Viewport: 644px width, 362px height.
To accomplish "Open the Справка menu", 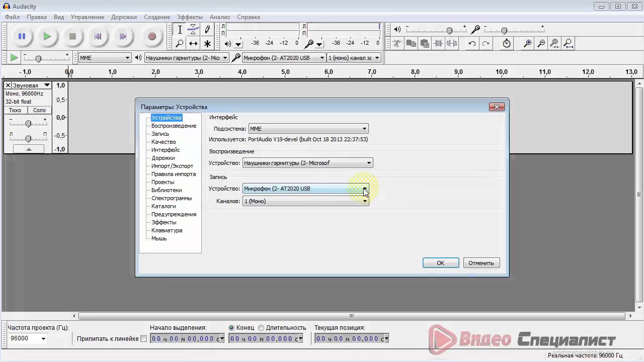I will 248,17.
